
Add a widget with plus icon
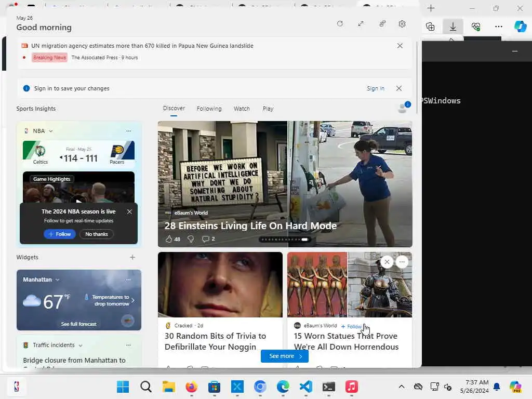[x=132, y=257]
